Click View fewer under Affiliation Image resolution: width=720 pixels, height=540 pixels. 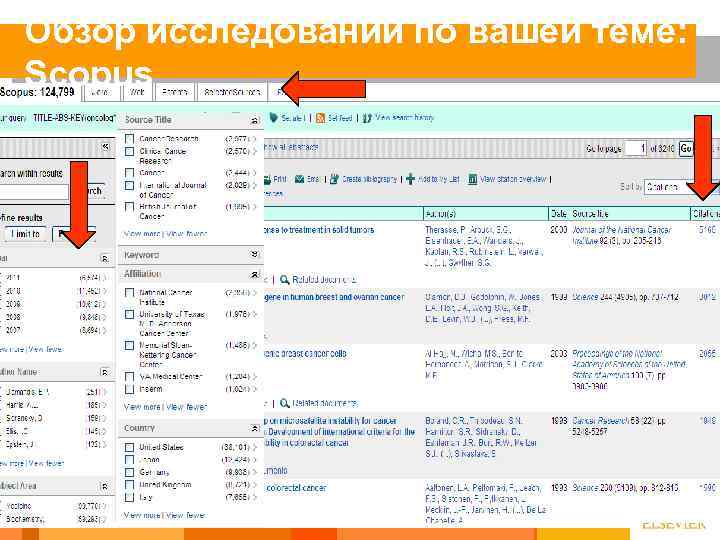point(186,407)
